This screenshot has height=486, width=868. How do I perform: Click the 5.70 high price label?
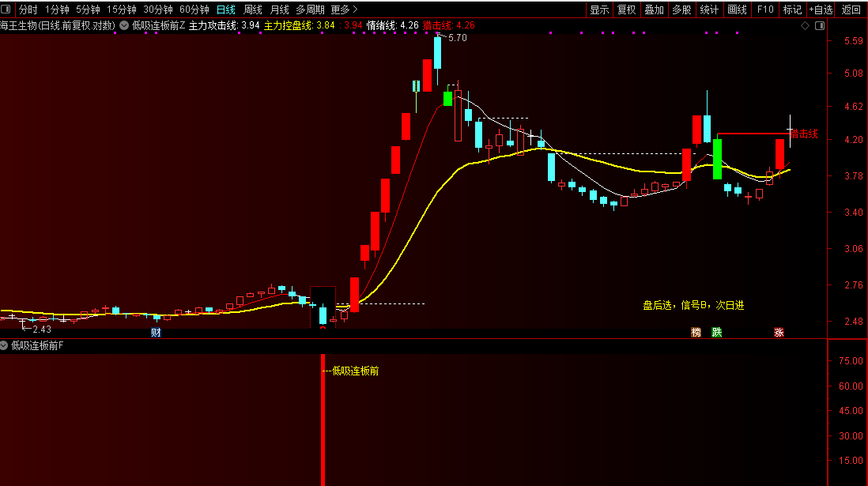(457, 38)
